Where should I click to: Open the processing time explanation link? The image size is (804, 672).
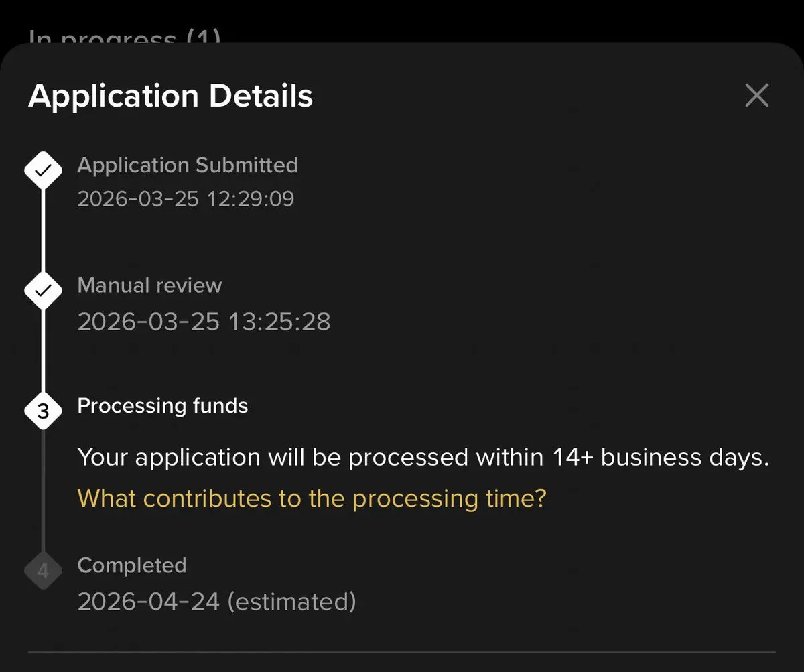tap(312, 498)
